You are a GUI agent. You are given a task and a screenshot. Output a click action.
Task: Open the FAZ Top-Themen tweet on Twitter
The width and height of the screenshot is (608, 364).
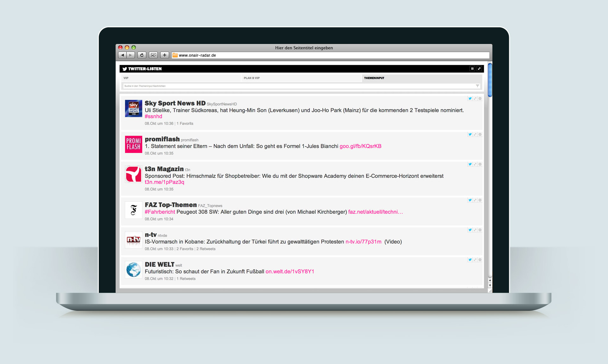[x=470, y=200]
